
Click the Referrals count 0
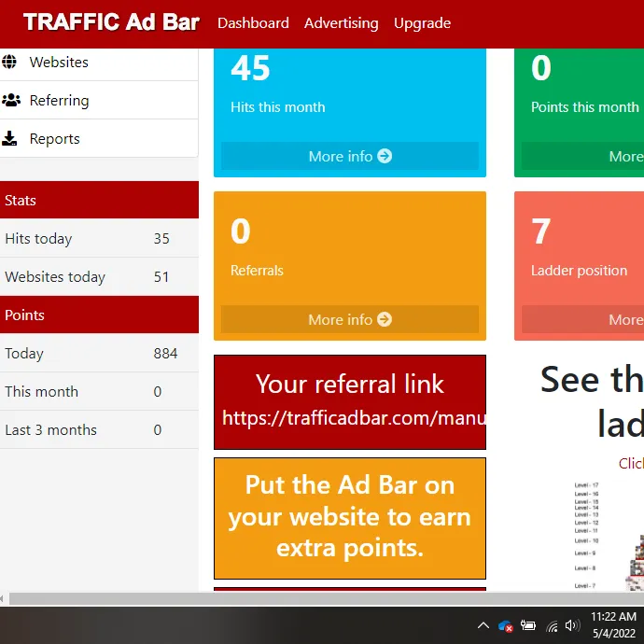240,231
